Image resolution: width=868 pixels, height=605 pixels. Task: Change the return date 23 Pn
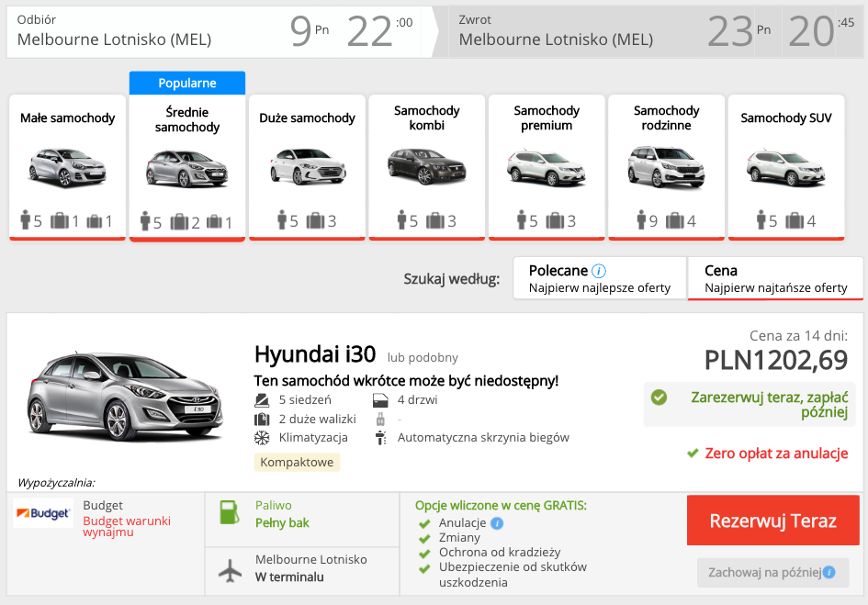pyautogui.click(x=738, y=31)
